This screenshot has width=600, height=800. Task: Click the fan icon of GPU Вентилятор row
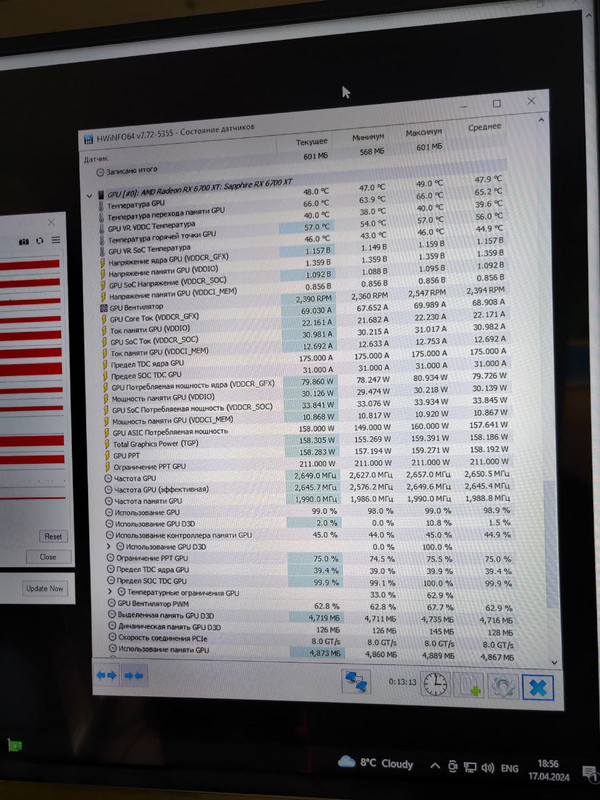(x=104, y=308)
